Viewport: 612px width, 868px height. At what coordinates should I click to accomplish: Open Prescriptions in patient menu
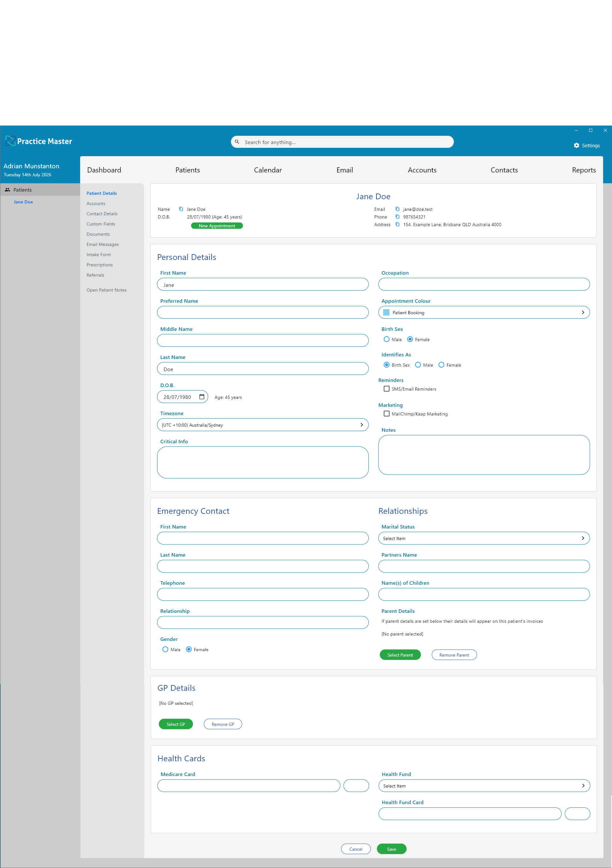coord(100,265)
